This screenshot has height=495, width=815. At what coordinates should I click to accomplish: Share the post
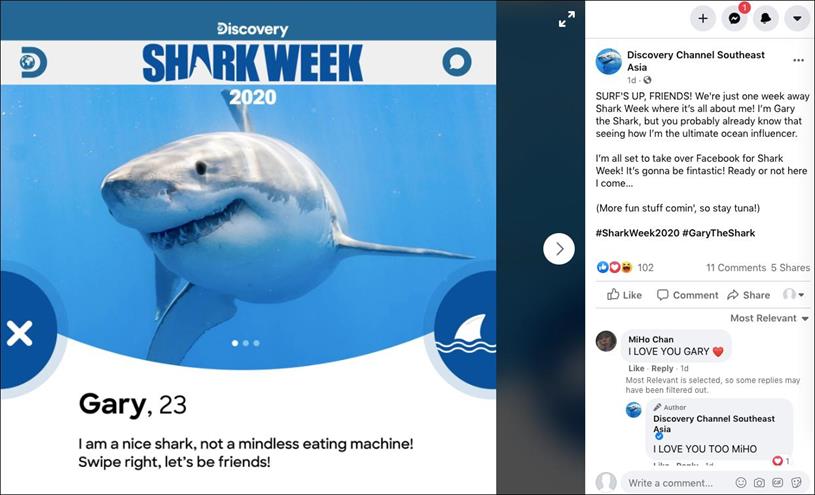tap(748, 295)
